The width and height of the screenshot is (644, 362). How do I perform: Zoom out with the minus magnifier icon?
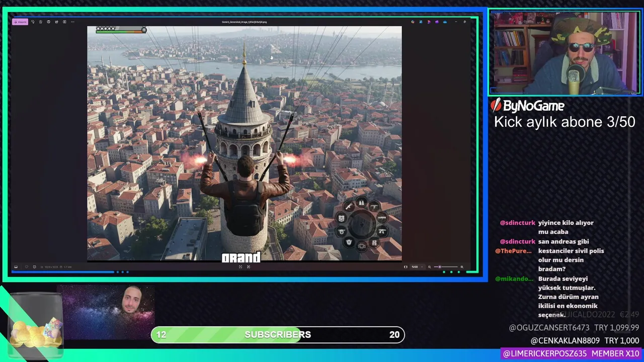tap(429, 267)
